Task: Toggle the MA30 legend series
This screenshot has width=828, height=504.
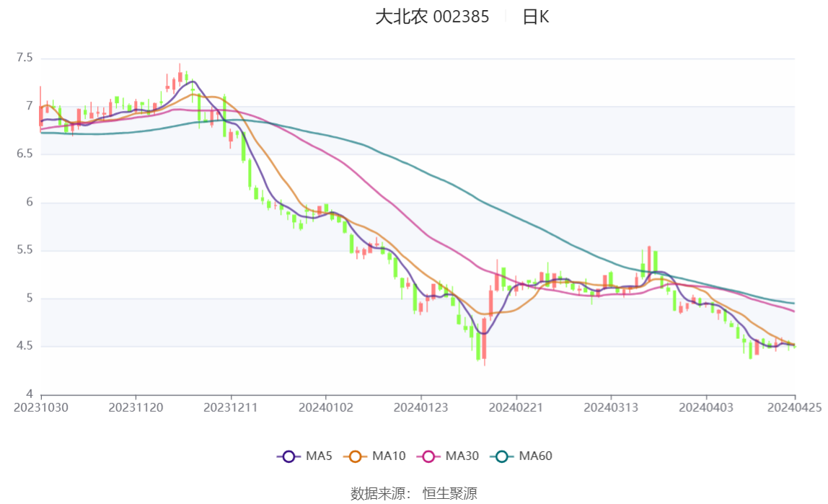Action: tap(448, 456)
